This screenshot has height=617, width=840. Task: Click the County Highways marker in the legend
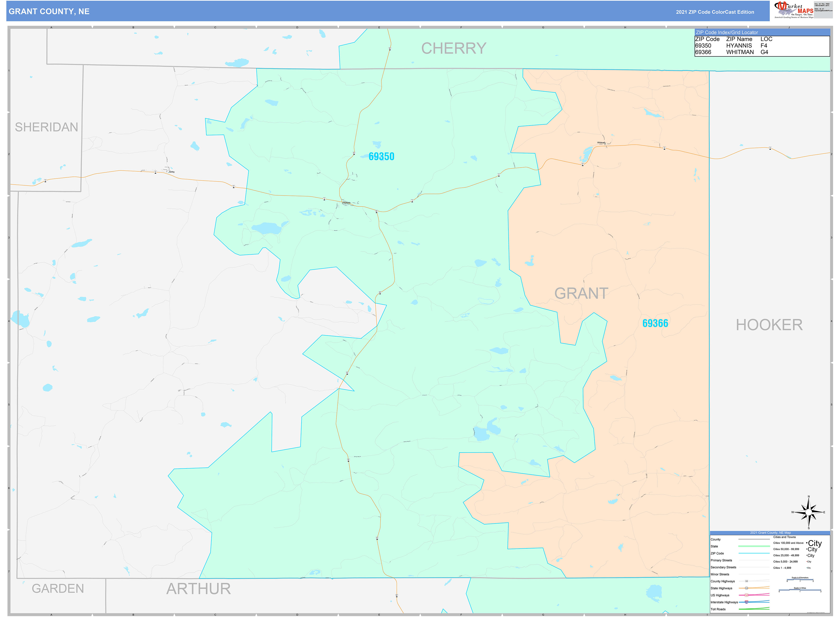746,581
